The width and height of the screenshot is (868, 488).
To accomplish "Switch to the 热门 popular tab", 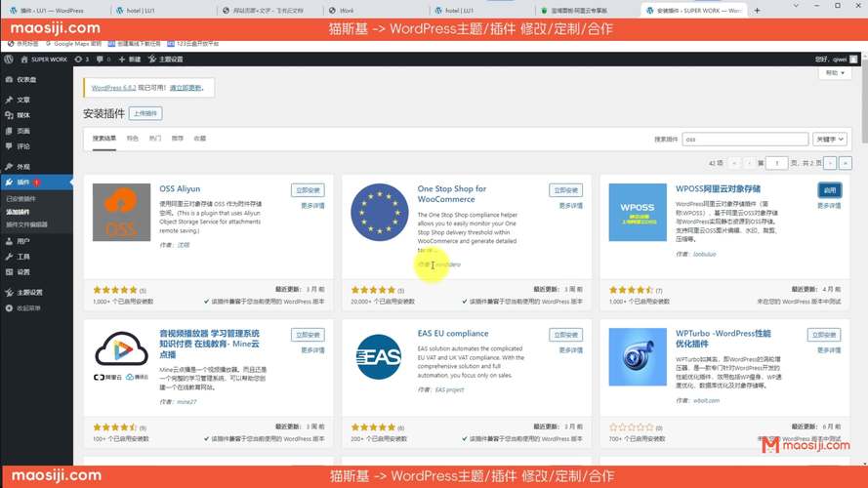I will (x=155, y=139).
